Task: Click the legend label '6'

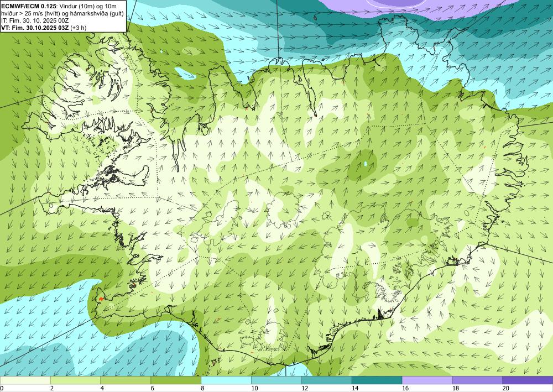Action: (153, 388)
